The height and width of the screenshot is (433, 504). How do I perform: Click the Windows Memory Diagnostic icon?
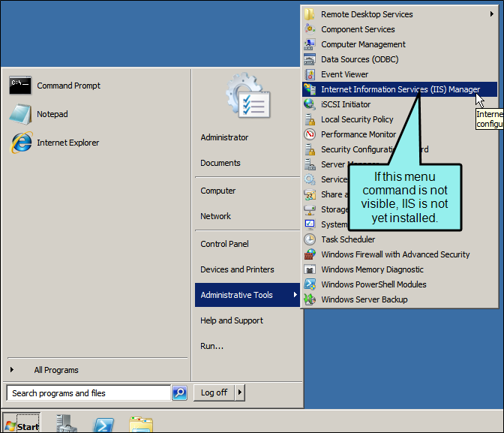pyautogui.click(x=310, y=269)
